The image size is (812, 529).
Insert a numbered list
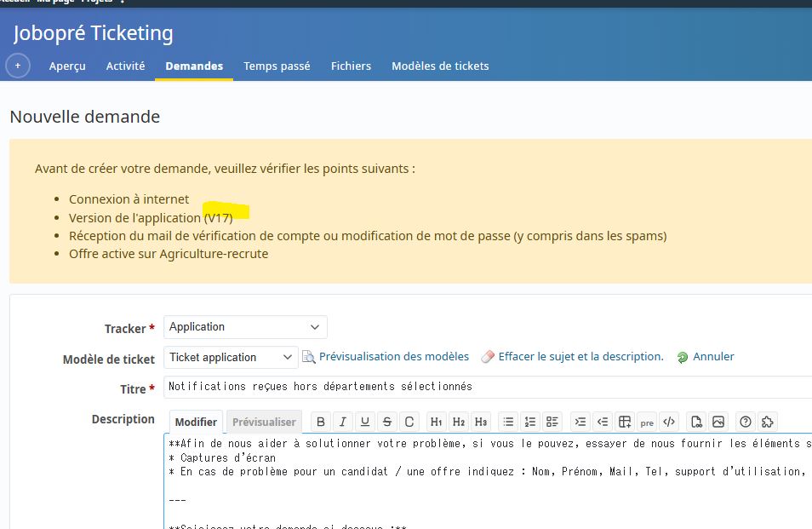coord(530,422)
